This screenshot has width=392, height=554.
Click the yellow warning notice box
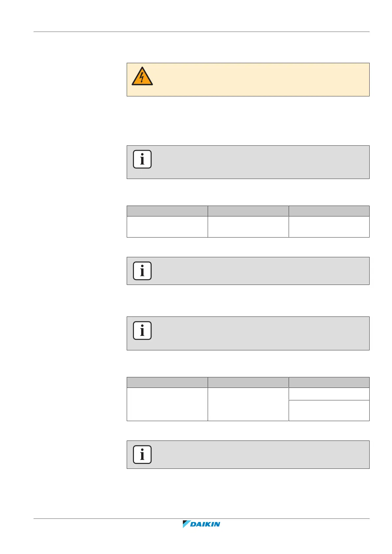click(x=260, y=80)
